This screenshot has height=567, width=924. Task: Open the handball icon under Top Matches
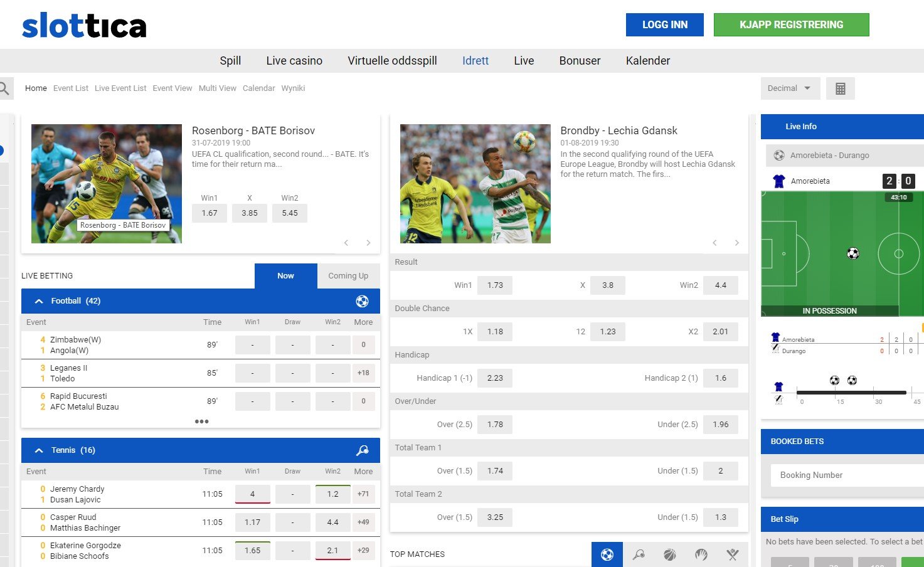(x=701, y=554)
